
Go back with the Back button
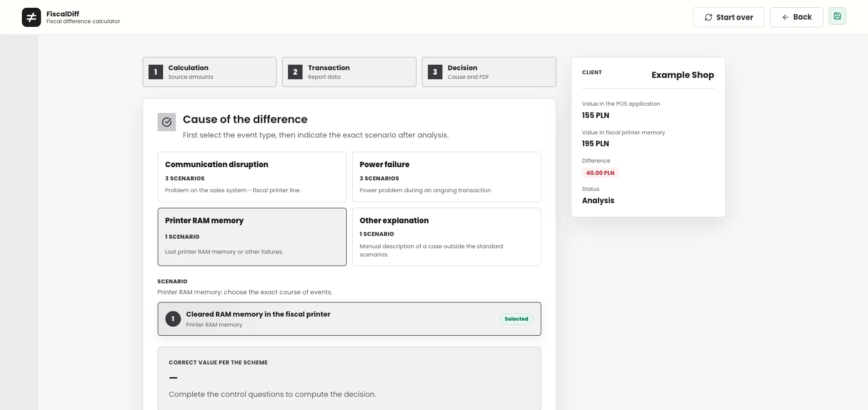click(x=796, y=17)
